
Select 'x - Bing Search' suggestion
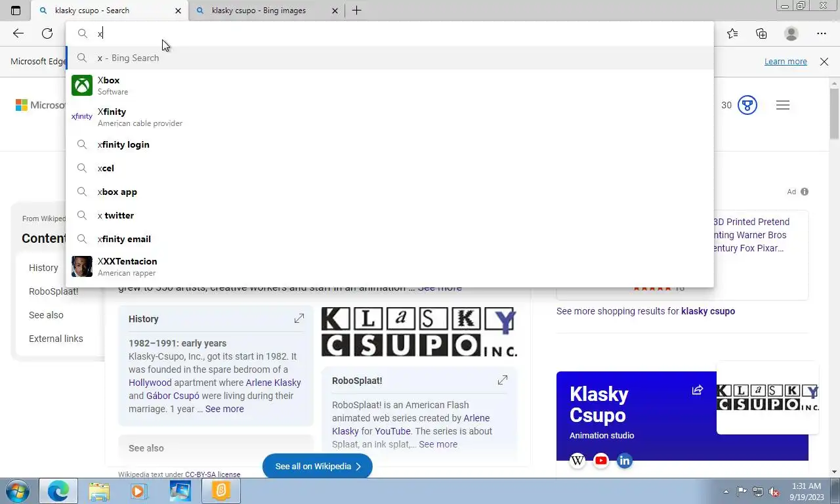tap(390, 58)
